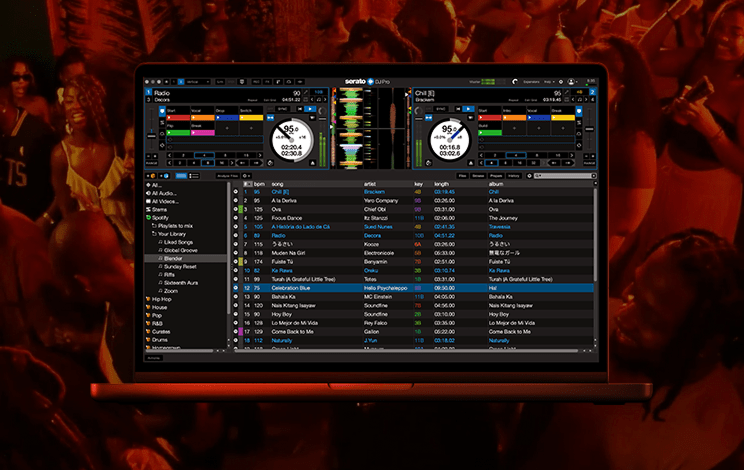Collapse Your Library folder
Viewport: 744px width, 470px height.
[x=154, y=234]
